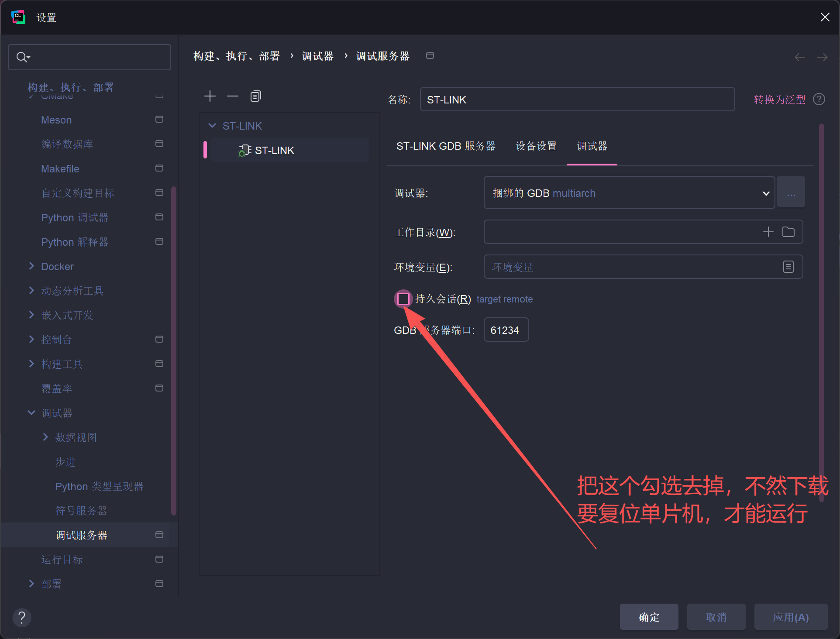This screenshot has width=840, height=639.
Task: Switch to 设备设置 tab
Action: point(536,146)
